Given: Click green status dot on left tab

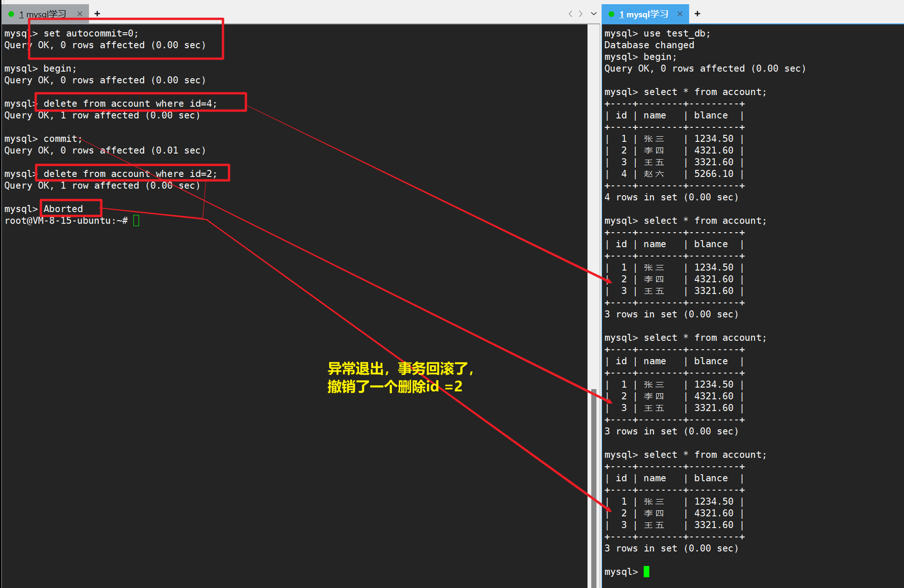Looking at the screenshot, I should tap(11, 14).
